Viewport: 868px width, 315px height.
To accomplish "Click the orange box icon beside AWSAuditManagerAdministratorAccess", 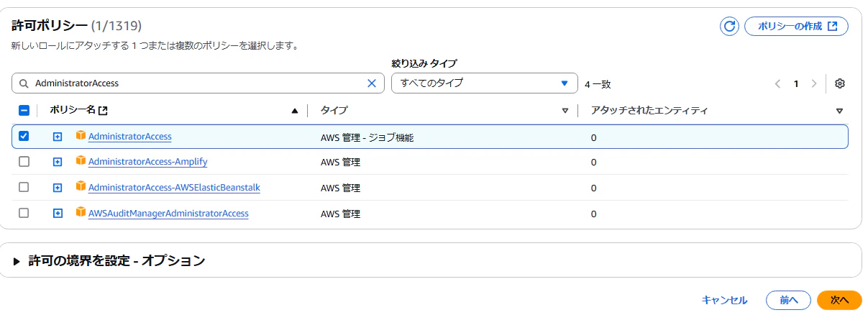I will [81, 213].
